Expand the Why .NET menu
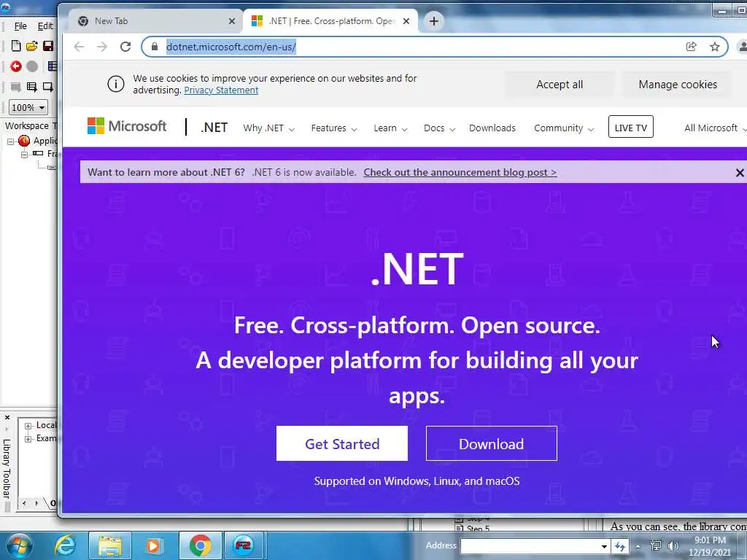The height and width of the screenshot is (560, 747). [x=268, y=128]
